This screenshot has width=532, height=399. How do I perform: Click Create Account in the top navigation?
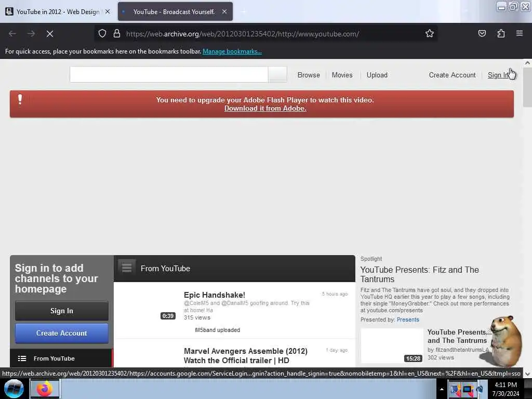453,75
